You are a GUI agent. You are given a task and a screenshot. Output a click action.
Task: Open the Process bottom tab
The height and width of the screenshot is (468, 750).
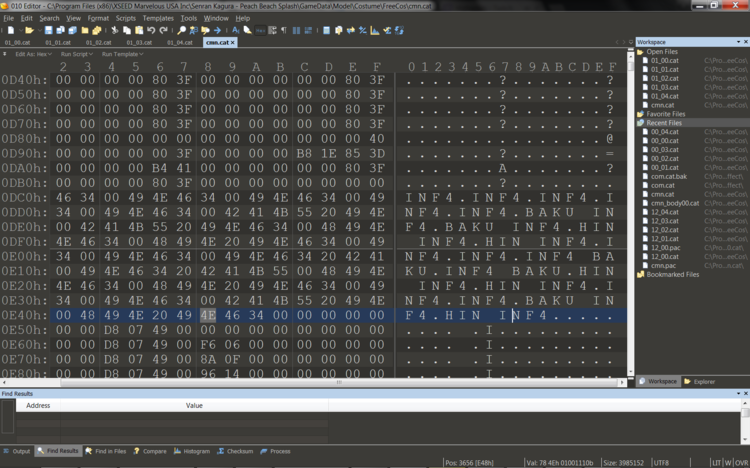click(276, 451)
